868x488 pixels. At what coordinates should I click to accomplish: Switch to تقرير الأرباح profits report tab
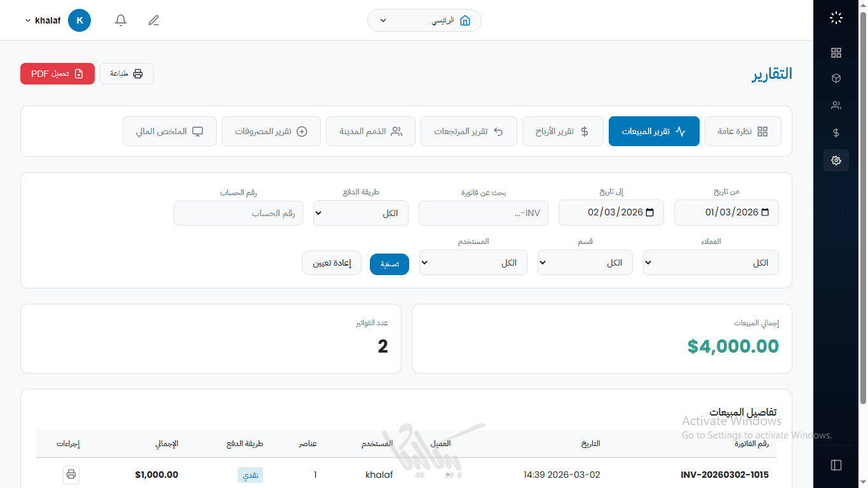click(562, 132)
